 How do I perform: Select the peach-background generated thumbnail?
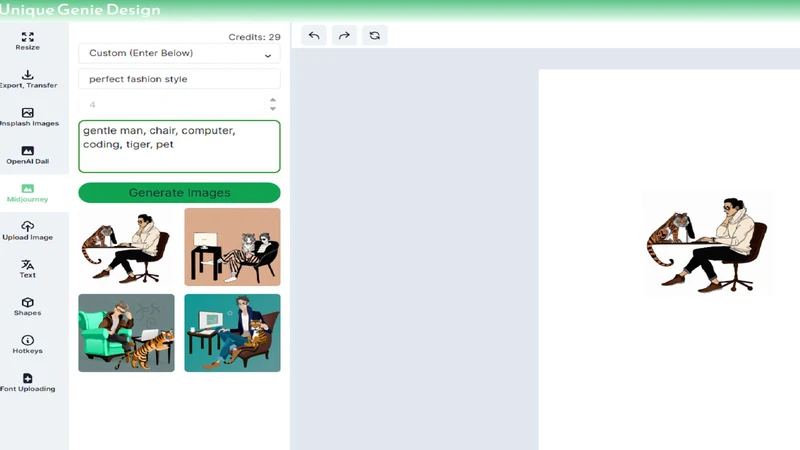(232, 247)
